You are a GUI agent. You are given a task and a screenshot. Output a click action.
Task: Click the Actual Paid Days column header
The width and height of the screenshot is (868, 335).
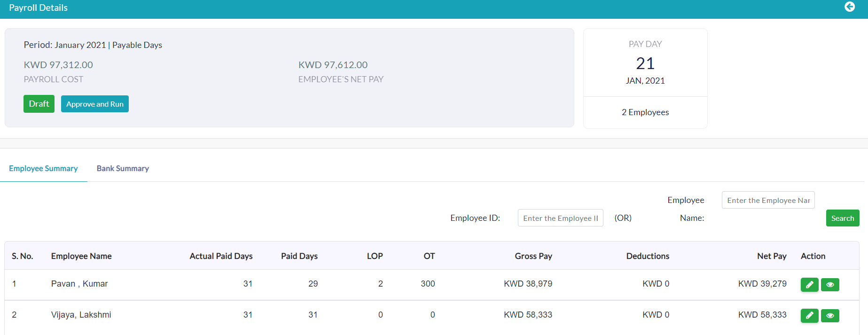(x=221, y=256)
